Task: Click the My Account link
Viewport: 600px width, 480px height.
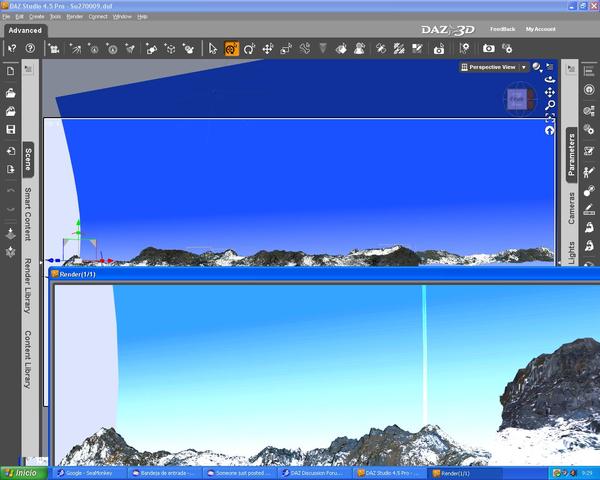Action: click(x=540, y=29)
